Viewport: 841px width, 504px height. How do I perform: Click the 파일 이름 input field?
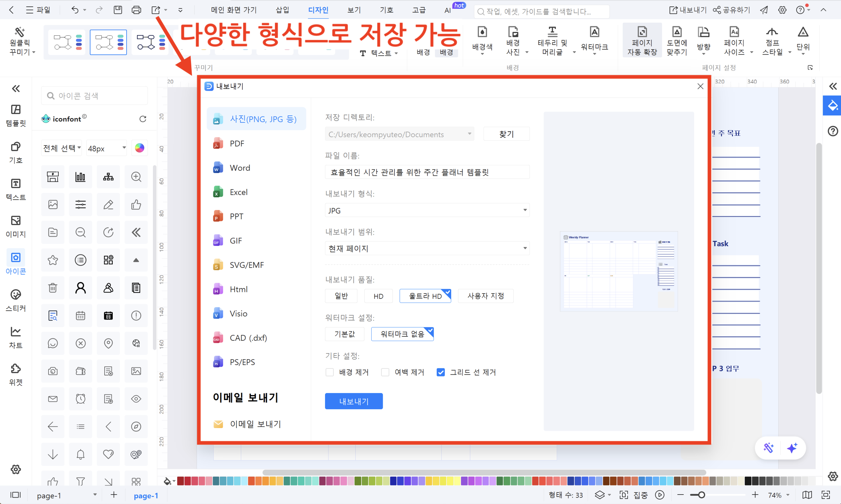click(427, 172)
